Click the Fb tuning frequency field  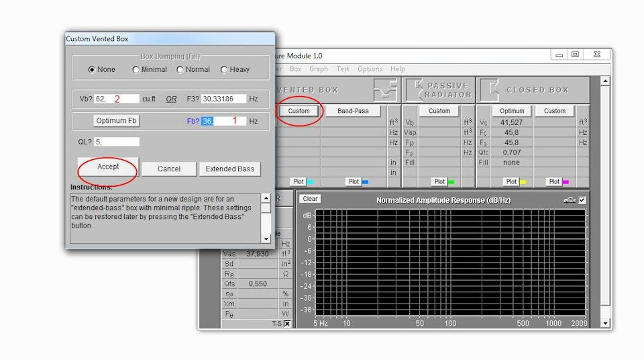pyautogui.click(x=223, y=121)
